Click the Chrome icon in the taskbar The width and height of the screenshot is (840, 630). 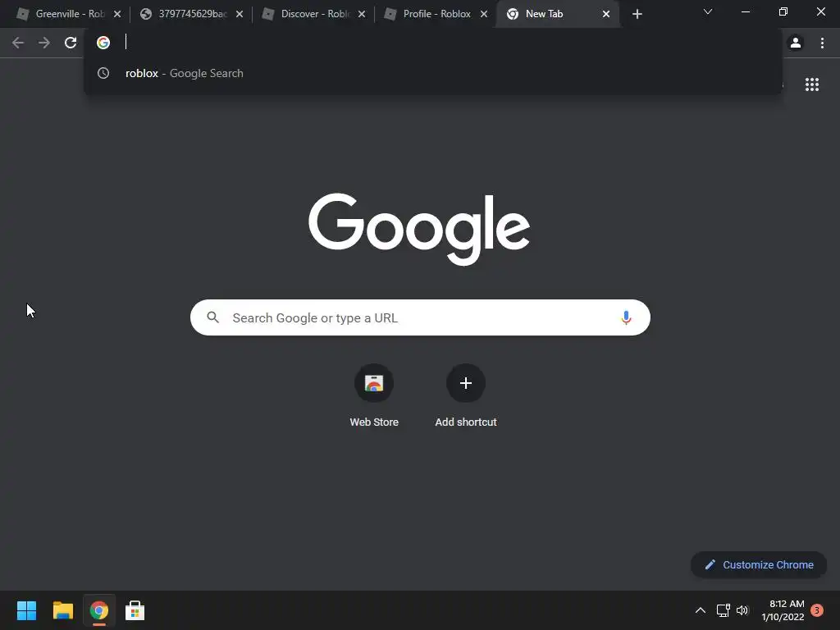coord(98,610)
